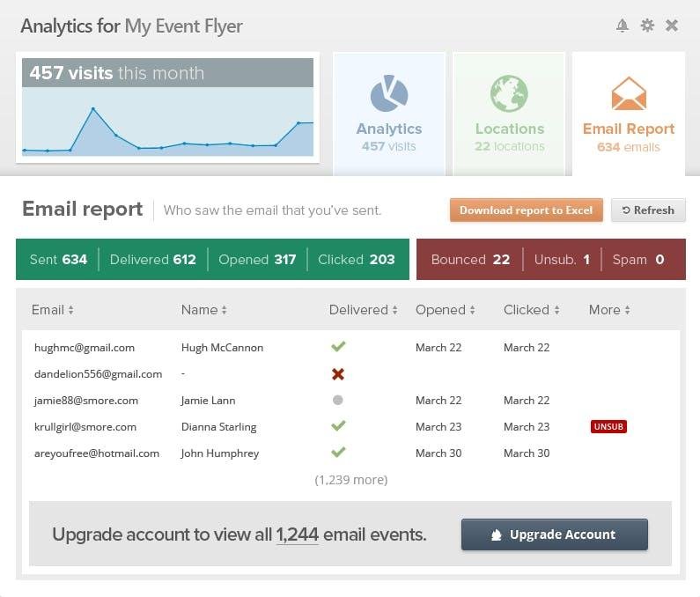The height and width of the screenshot is (597, 700).
Task: Click Opened date March 22 for Hugh McCannon
Action: point(438,348)
